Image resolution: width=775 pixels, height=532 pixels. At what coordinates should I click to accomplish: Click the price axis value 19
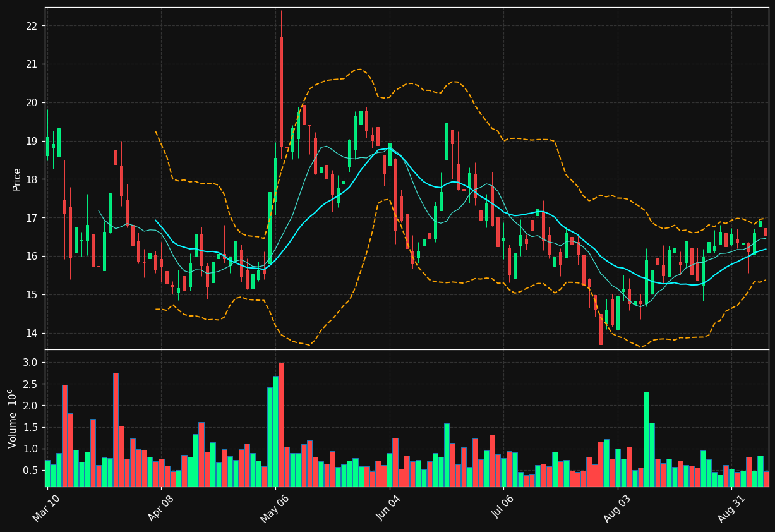(32, 142)
